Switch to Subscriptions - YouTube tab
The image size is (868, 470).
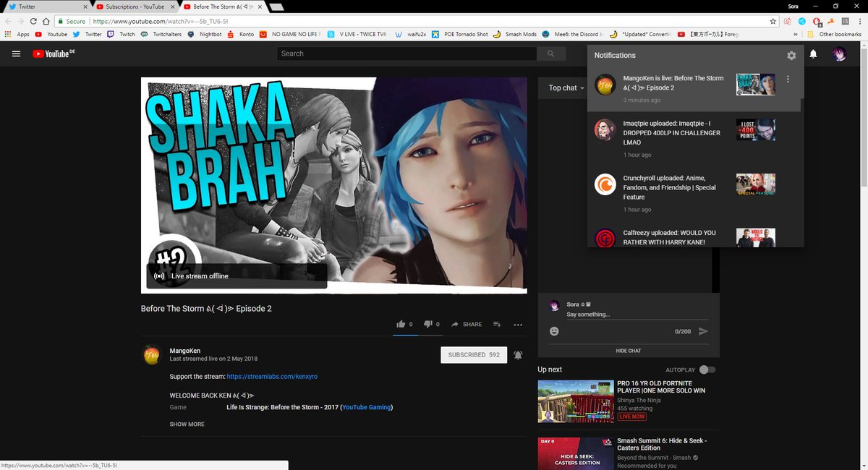pos(135,7)
